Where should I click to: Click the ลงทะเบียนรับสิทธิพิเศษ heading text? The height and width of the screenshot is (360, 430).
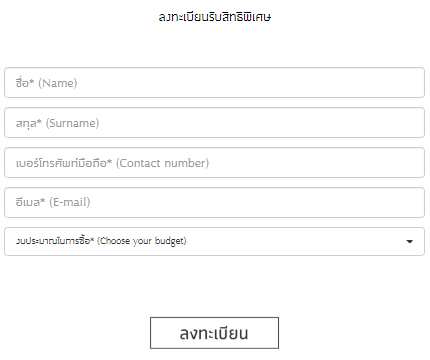(x=215, y=17)
